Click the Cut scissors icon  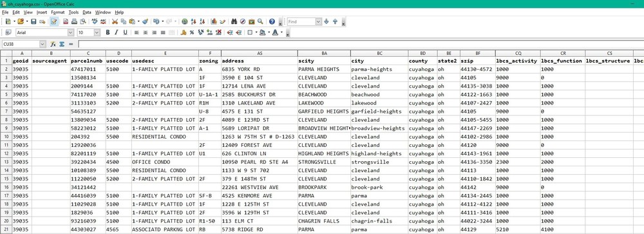[115, 21]
